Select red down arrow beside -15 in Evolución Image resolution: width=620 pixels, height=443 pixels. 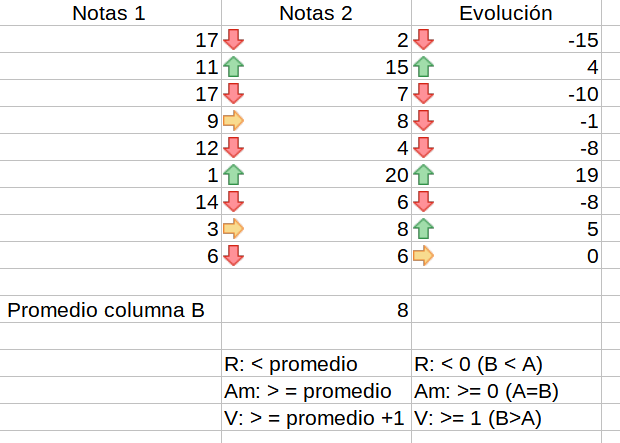click(x=423, y=40)
